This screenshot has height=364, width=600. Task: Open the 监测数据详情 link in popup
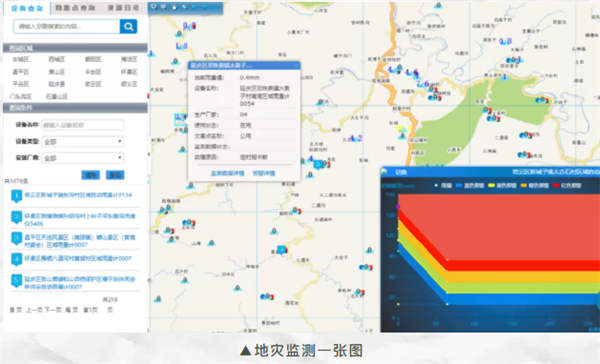[x=227, y=173]
